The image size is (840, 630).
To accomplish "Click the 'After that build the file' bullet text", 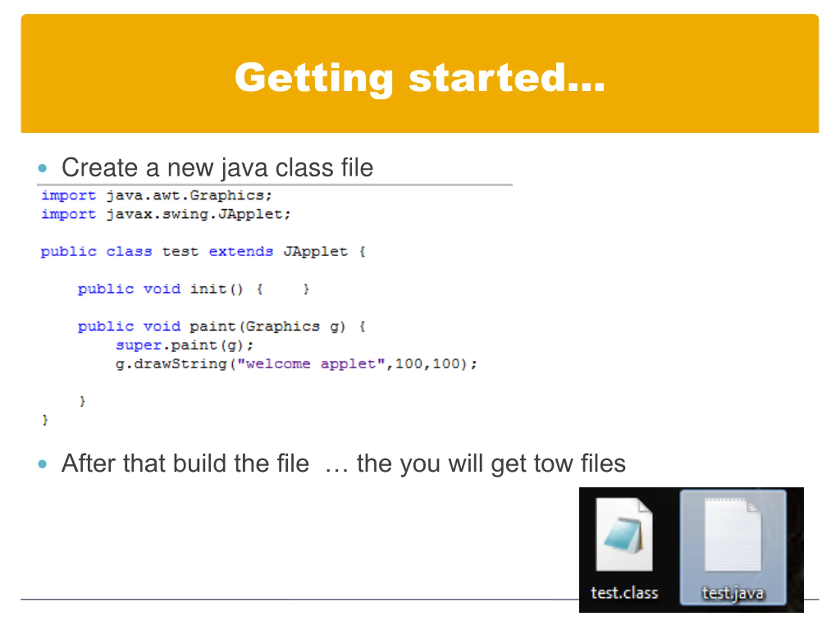I will click(343, 463).
